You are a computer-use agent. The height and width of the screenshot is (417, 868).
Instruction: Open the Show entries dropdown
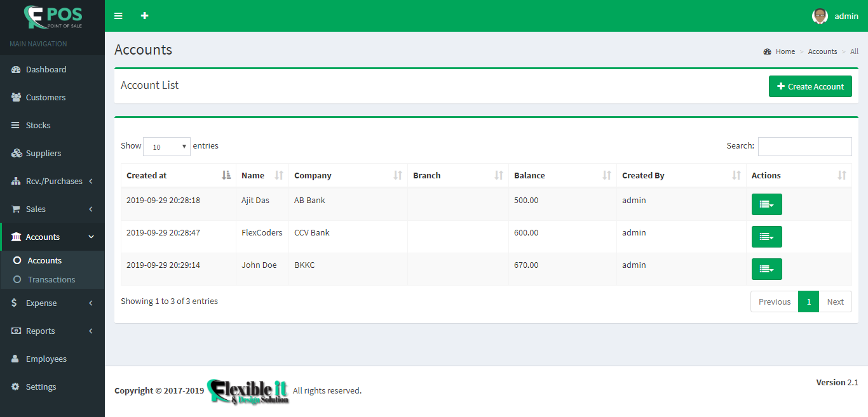(x=166, y=146)
